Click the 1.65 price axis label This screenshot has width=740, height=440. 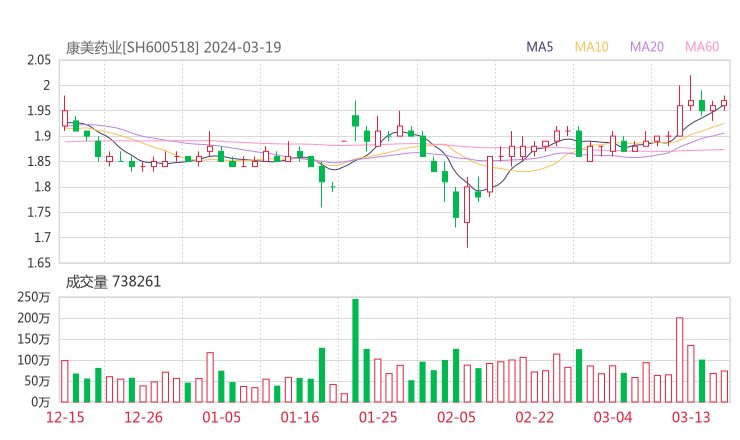(39, 263)
